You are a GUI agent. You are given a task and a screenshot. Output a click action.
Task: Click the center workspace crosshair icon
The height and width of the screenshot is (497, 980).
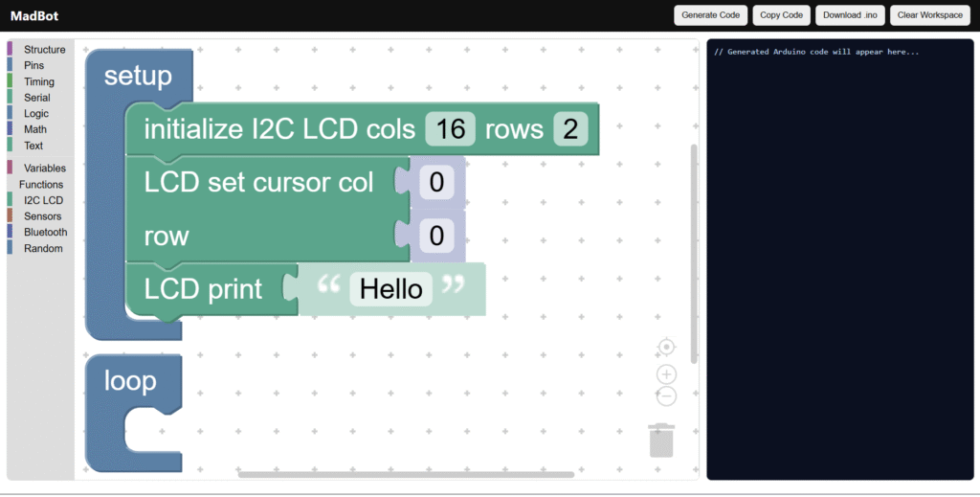(x=667, y=347)
